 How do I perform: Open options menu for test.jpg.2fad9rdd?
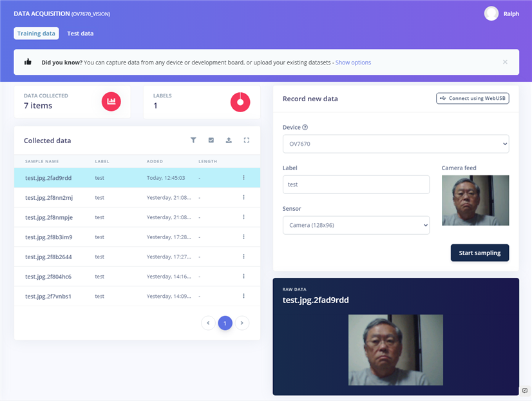pos(243,177)
